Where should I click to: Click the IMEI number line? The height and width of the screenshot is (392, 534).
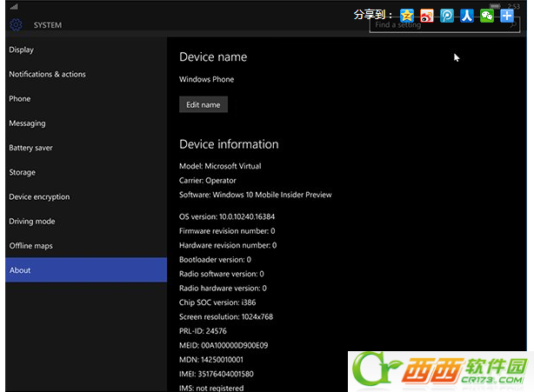click(217, 374)
